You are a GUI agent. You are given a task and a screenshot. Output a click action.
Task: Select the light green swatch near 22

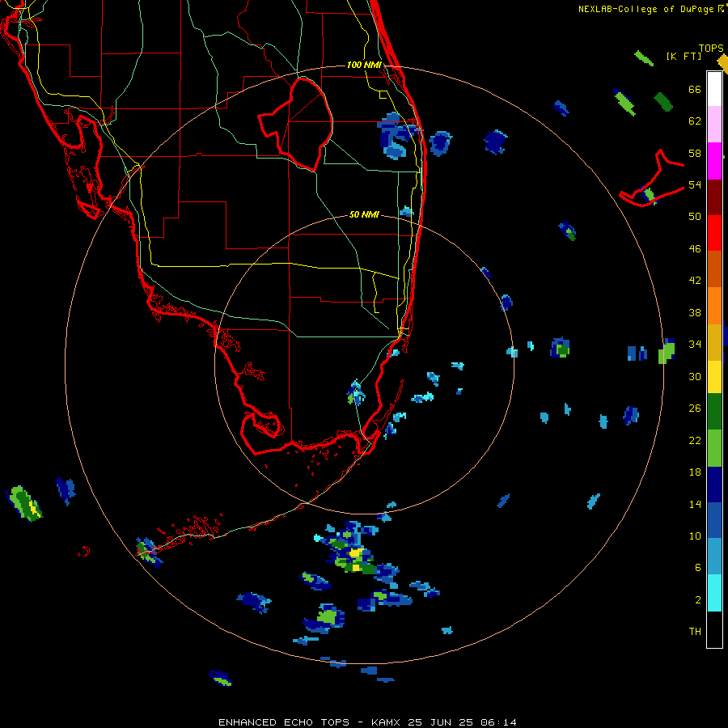[x=714, y=448]
